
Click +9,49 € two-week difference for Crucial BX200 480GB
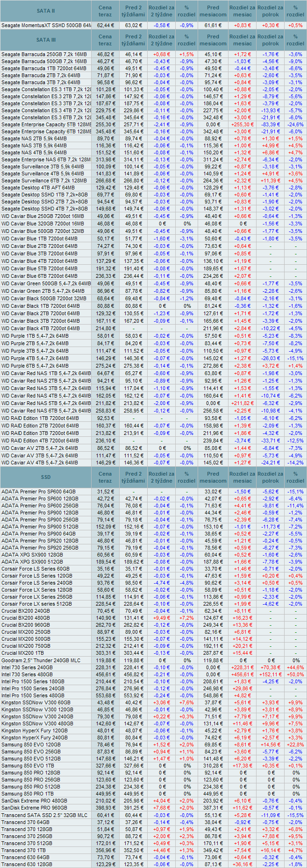[161, 618]
